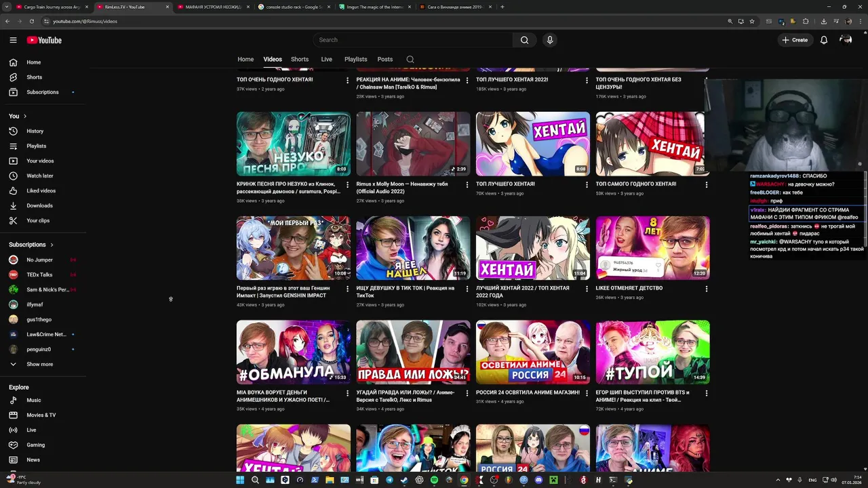
Task: Open options for РОССИЯ 24 ОСВЯТИЛА АНИМЕ МАГАЗИН video
Action: [587, 393]
